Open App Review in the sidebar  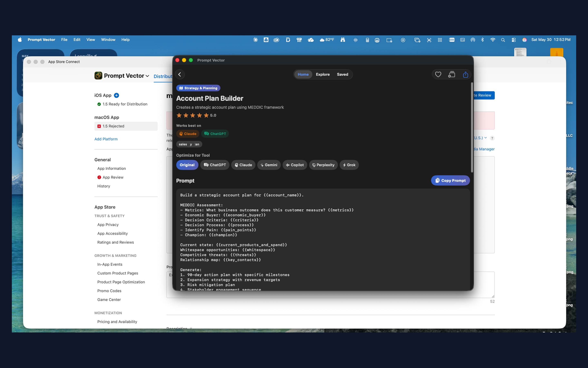click(113, 177)
